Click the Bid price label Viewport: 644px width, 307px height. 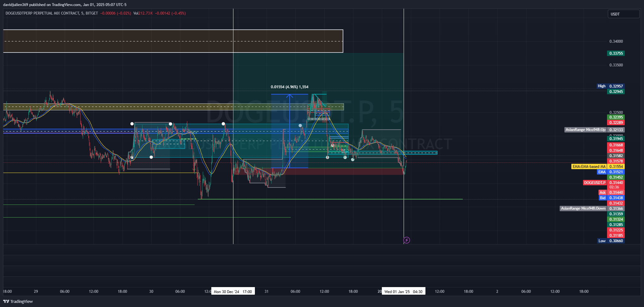[x=611, y=198]
